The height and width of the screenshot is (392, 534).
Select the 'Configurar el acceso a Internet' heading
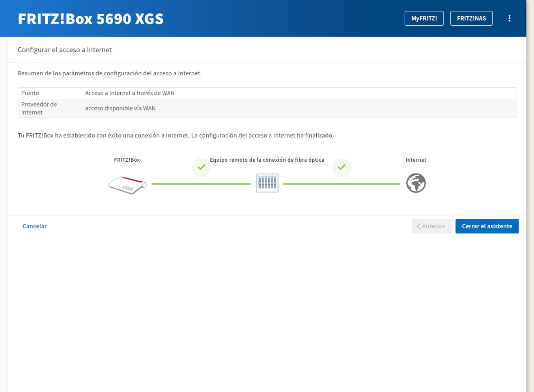coord(65,50)
